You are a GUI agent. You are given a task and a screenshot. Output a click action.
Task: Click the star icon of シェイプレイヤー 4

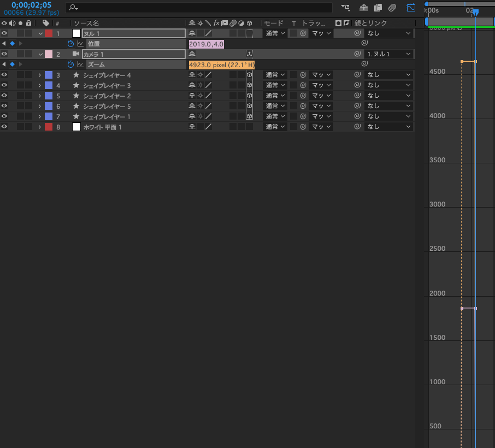pos(76,75)
